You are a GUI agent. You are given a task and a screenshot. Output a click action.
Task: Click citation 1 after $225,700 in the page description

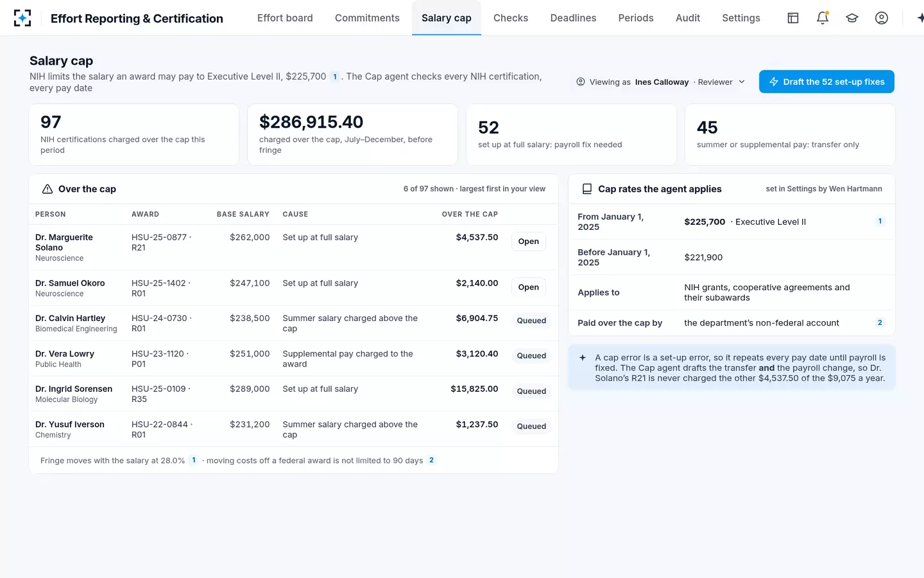click(x=335, y=77)
